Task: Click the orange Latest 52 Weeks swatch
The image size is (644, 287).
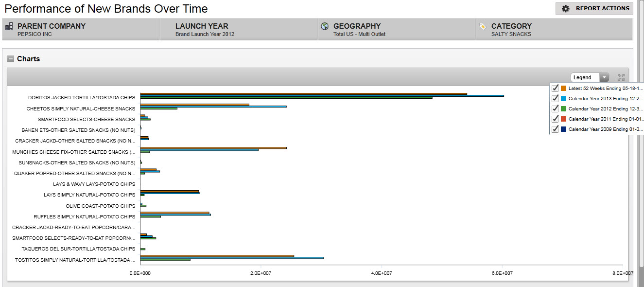Action: click(564, 89)
